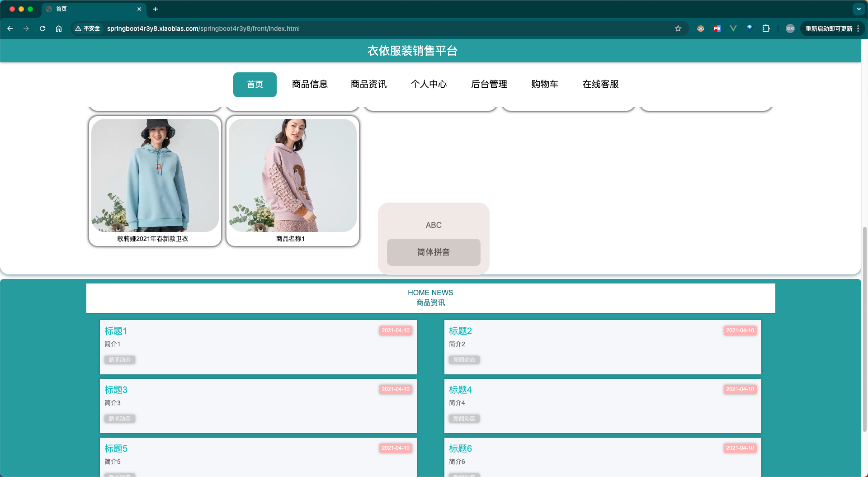Click the 2021-04-10 date badge on 标题4
868x477 pixels.
(x=740, y=389)
